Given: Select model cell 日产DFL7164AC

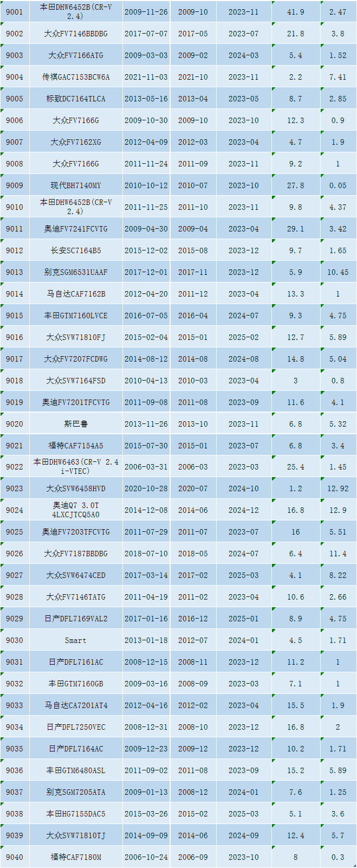Looking at the screenshot, I should tap(76, 749).
